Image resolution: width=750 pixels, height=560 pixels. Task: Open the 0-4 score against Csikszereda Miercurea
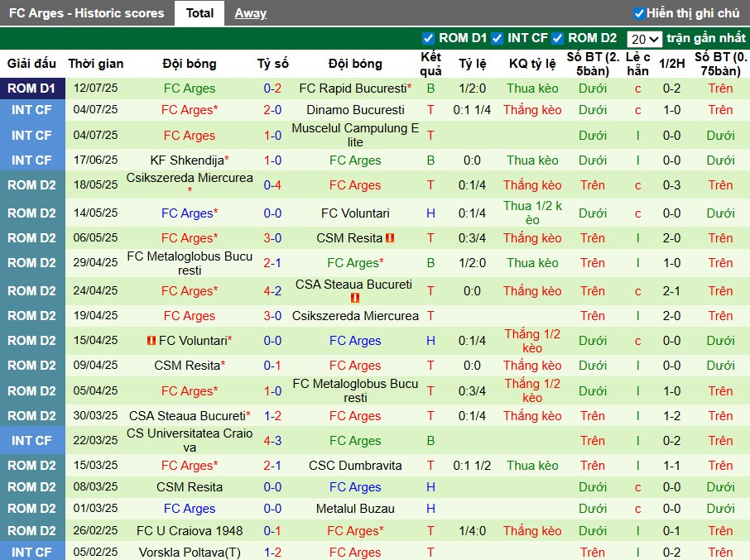272,185
